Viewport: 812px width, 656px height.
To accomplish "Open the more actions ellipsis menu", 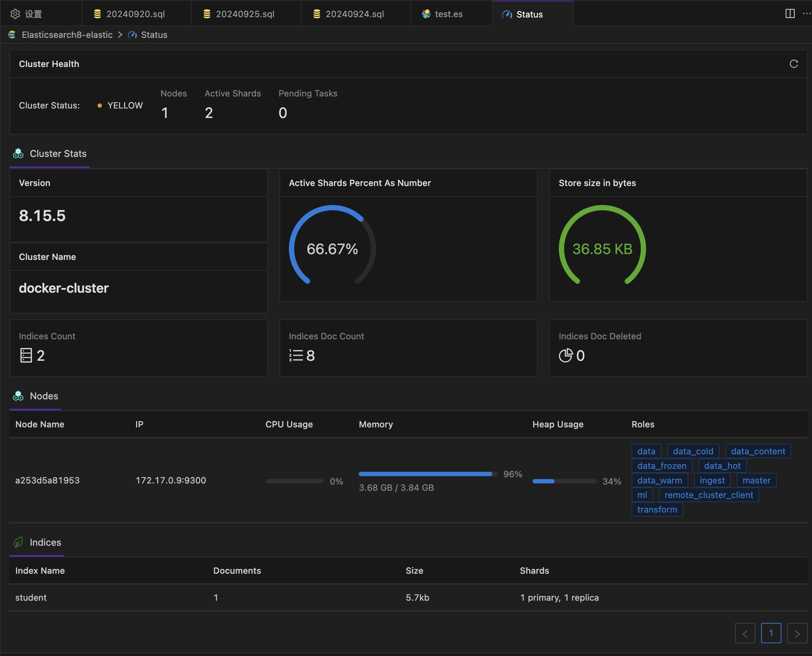I will pyautogui.click(x=806, y=13).
